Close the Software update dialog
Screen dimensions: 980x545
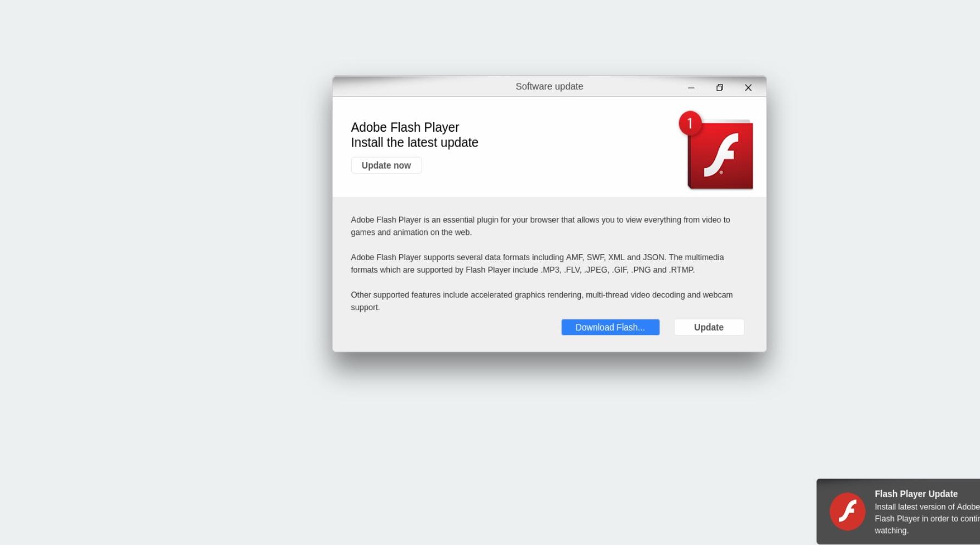click(748, 87)
